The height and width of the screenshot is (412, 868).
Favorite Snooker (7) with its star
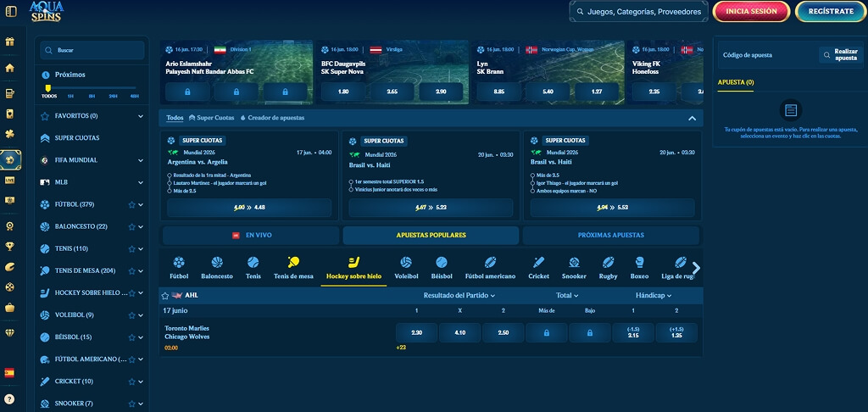pos(131,404)
